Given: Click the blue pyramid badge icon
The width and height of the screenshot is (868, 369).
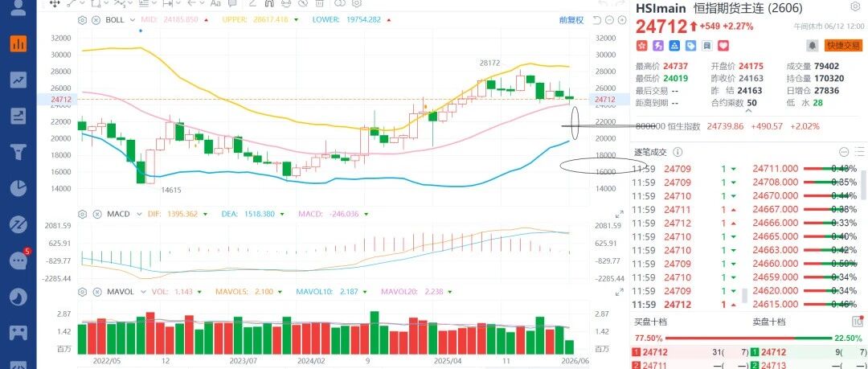Looking at the screenshot, I should coord(674,46).
